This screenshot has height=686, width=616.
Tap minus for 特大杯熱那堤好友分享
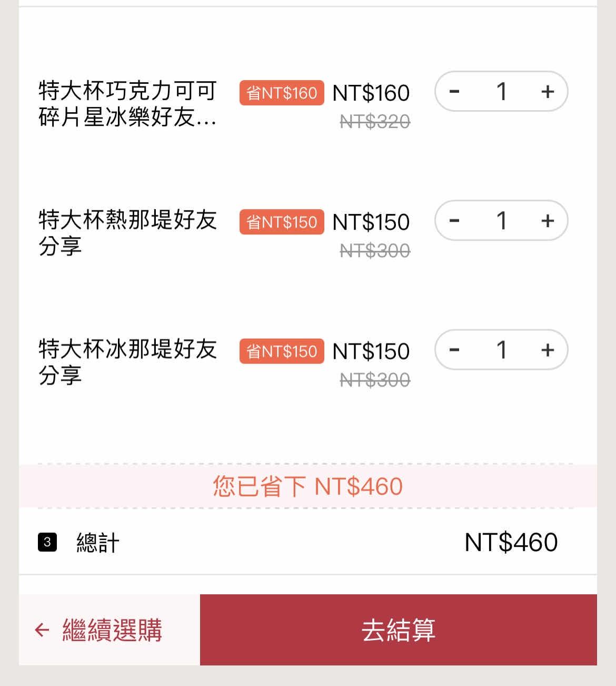454,221
